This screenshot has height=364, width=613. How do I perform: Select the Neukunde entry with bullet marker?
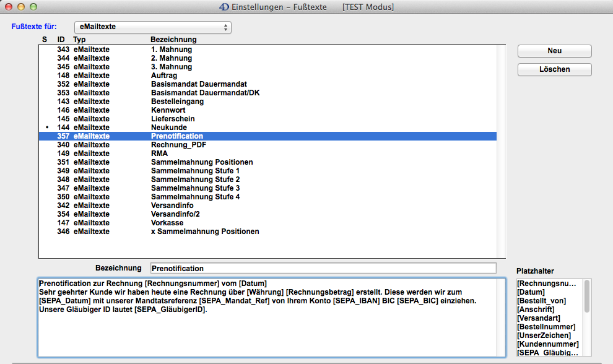[168, 128]
